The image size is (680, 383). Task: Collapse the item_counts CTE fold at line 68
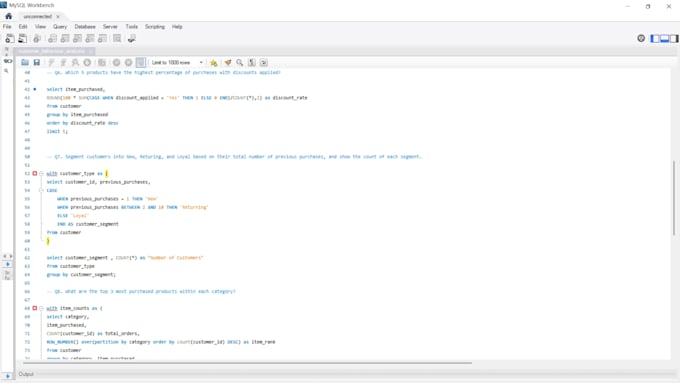pos(41,308)
